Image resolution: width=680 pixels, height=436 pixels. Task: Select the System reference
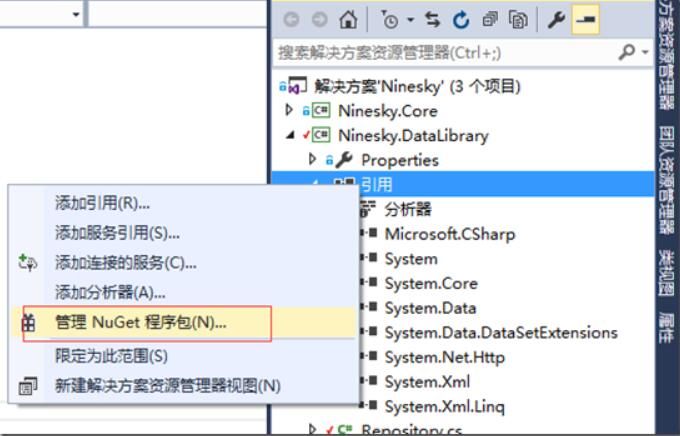411,259
